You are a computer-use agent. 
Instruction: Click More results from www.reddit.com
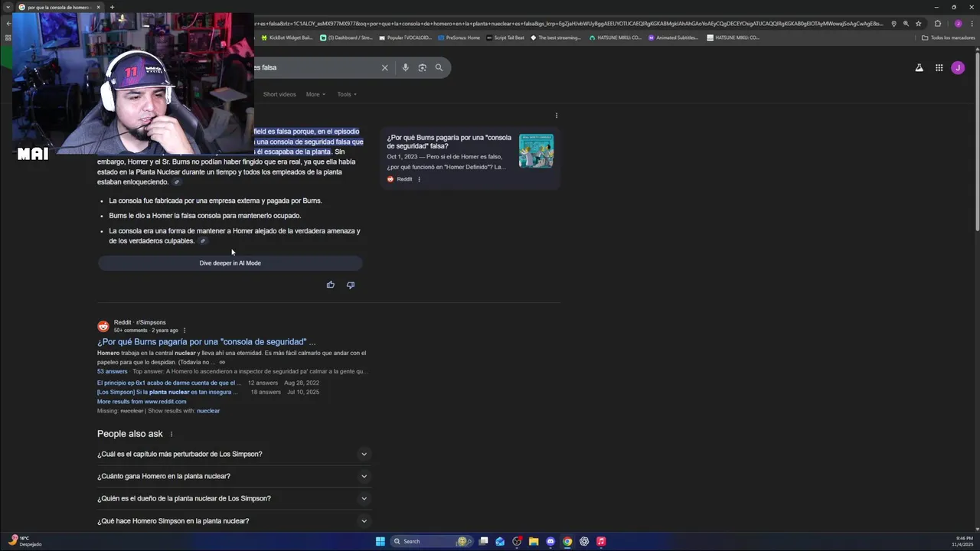click(142, 402)
